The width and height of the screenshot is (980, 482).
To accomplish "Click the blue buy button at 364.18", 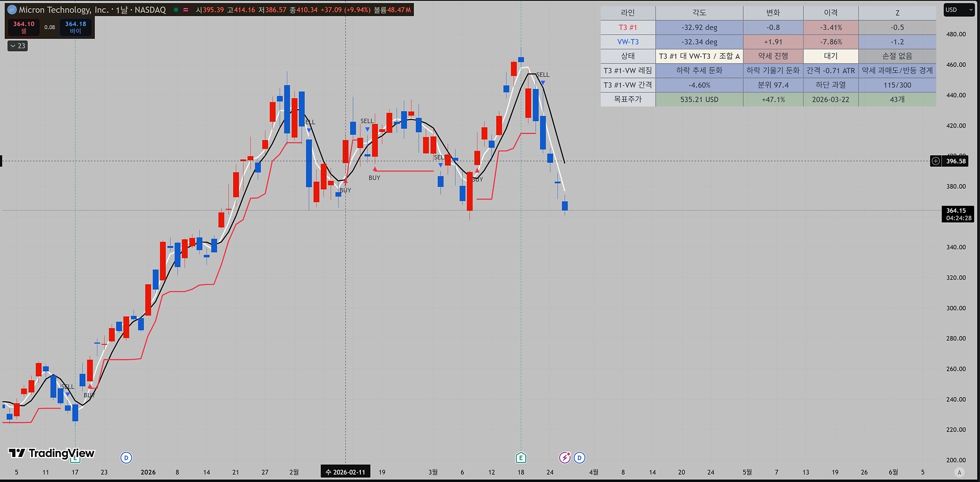I will pos(76,27).
